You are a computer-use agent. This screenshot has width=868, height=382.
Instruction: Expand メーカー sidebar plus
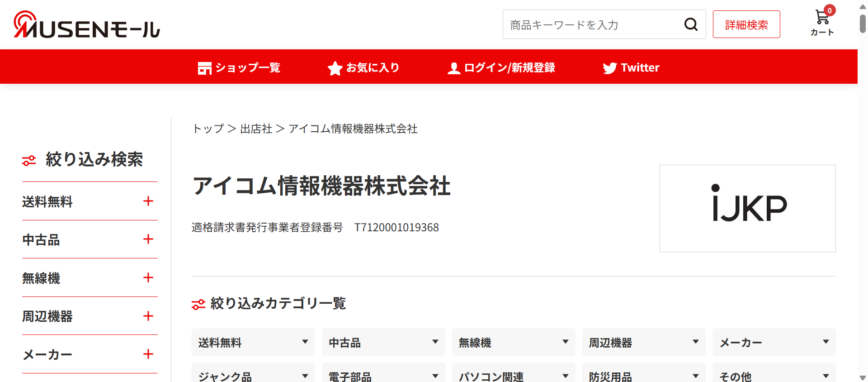pos(148,354)
